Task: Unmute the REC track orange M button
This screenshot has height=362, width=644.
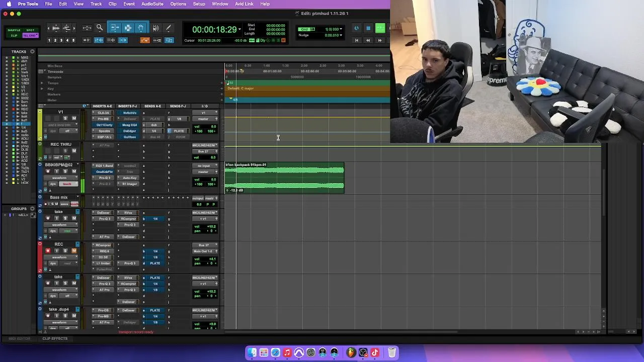Action: [x=74, y=250]
